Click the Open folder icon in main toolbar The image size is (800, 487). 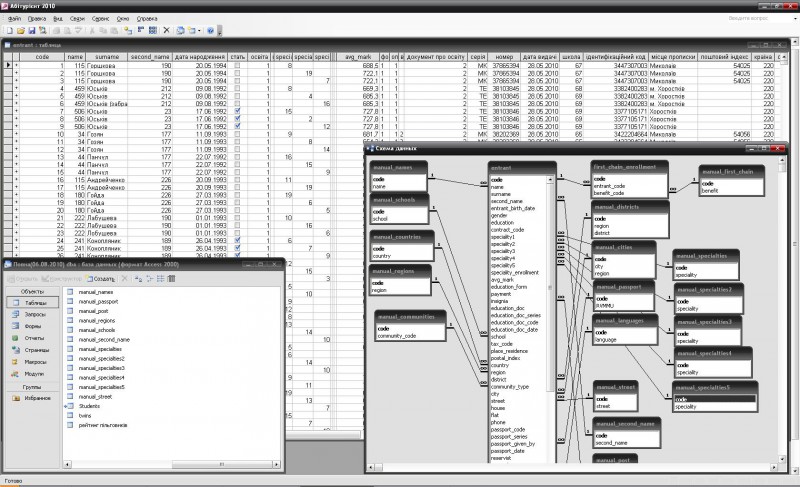20,31
